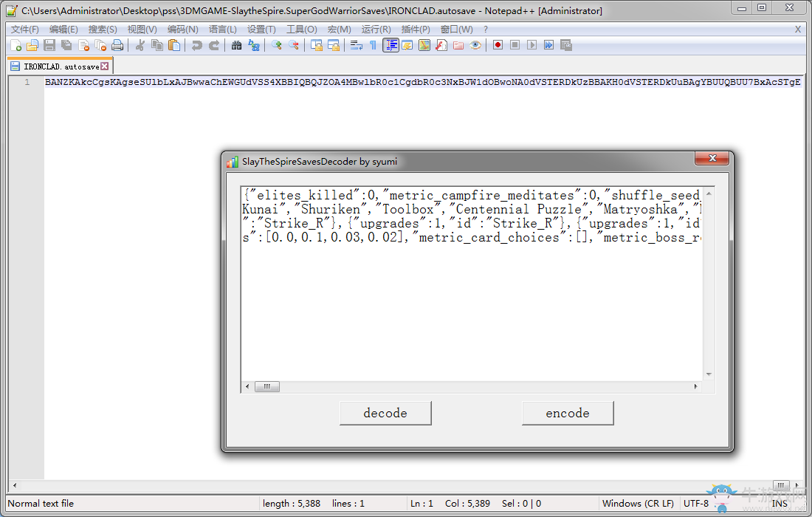Image resolution: width=812 pixels, height=517 pixels.
Task: Click the Windows (CR LF) status bar field
Action: pos(638,504)
